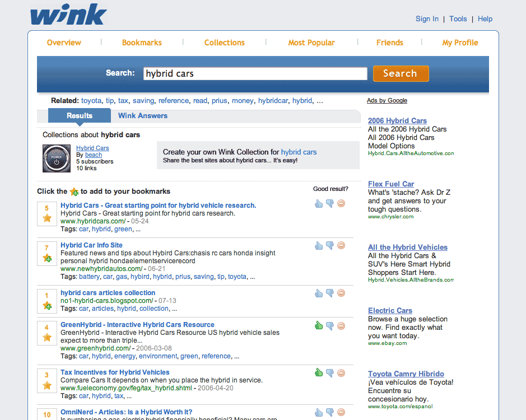Block Tax Incentives for Hybrid Vehicles result
526x420 pixels.
[x=341, y=373]
